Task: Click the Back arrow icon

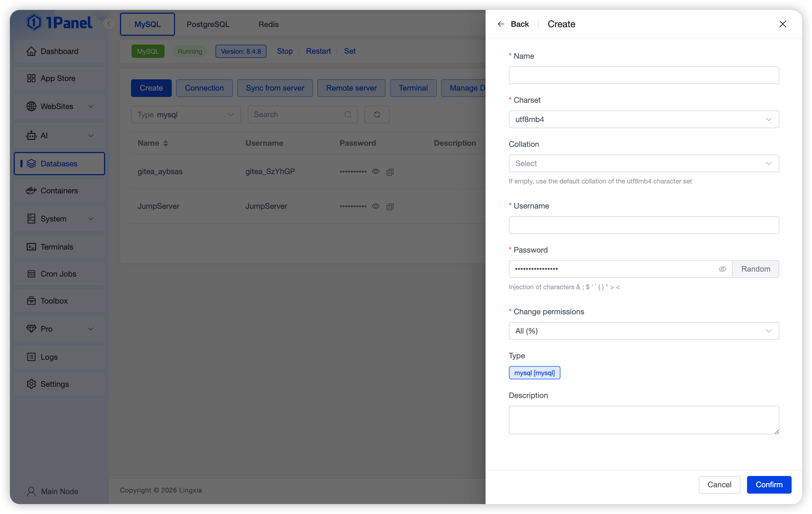Action: point(501,24)
